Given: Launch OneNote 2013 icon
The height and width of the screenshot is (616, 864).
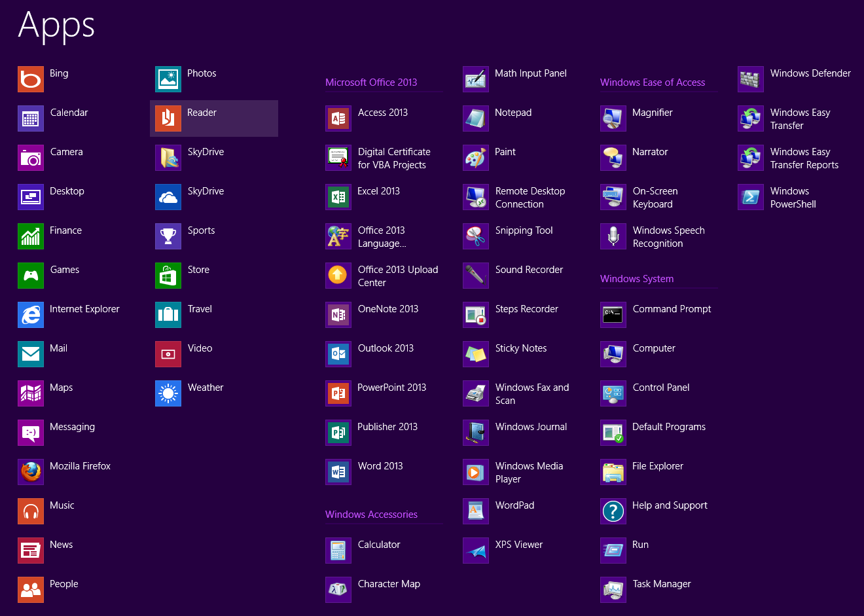Looking at the screenshot, I should pyautogui.click(x=338, y=315).
